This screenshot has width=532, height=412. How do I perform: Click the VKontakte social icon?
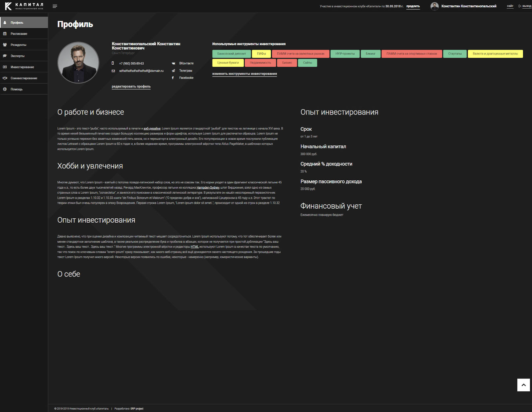click(173, 63)
